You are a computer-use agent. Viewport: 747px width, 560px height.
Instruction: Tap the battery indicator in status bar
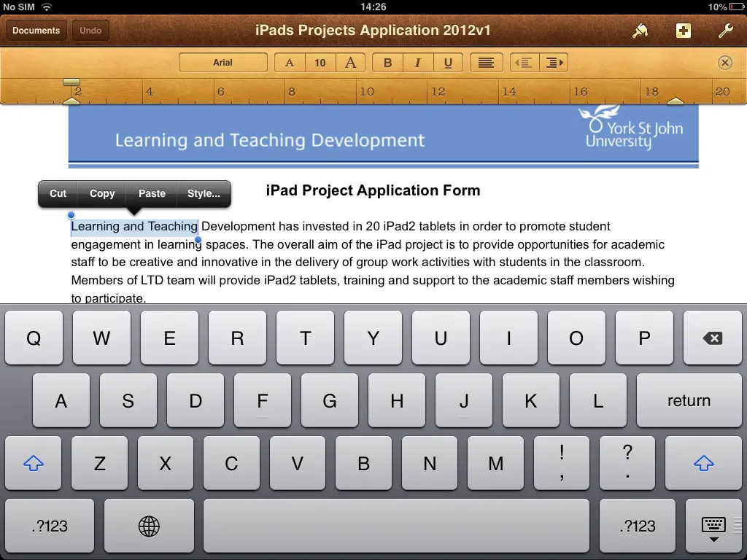point(737,7)
